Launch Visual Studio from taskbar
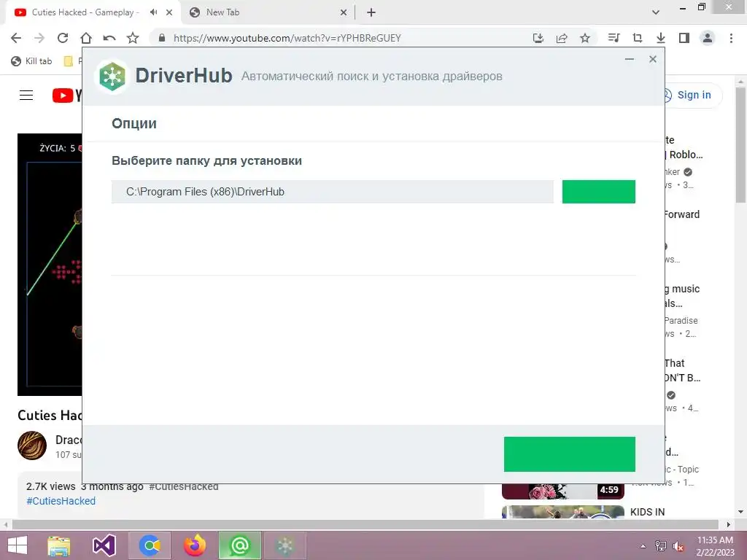This screenshot has height=560, width=747. coord(104,545)
